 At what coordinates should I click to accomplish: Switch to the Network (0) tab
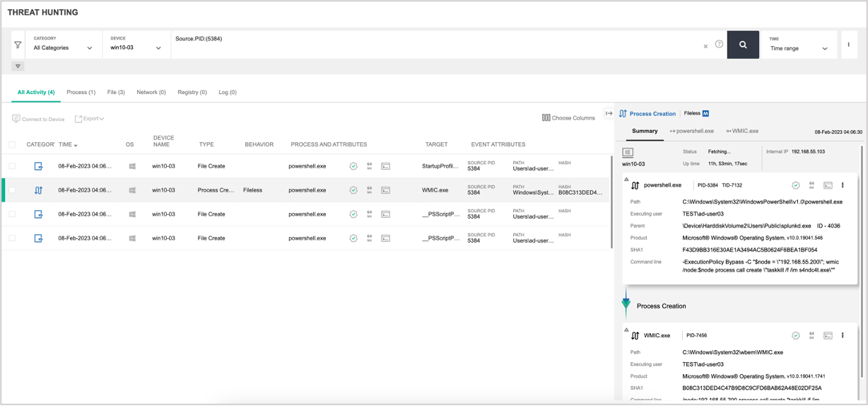tap(151, 93)
